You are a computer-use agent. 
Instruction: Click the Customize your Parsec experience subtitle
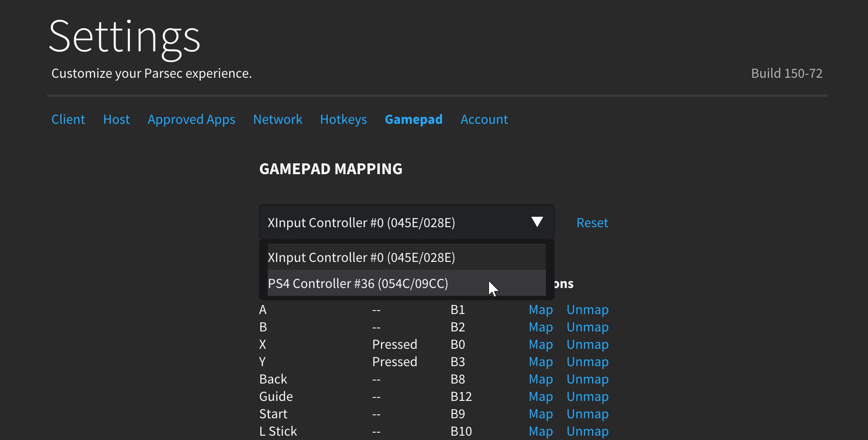point(152,73)
